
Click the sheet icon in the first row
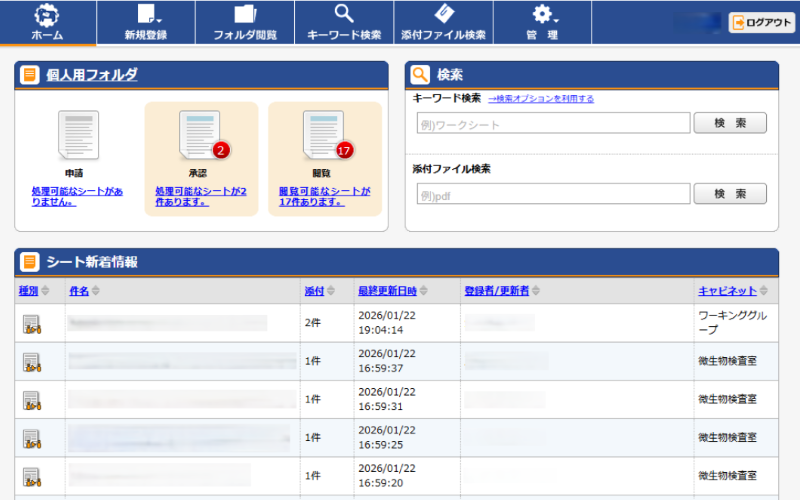(x=33, y=323)
